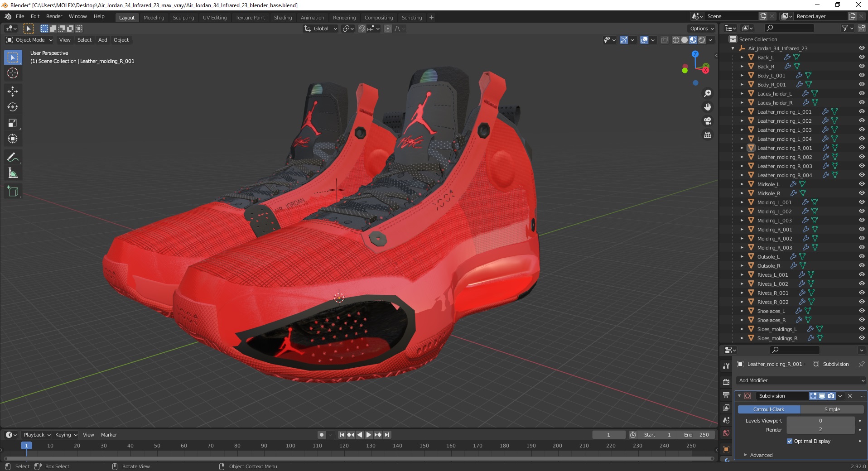The height and width of the screenshot is (471, 868).
Task: Play the animation forward
Action: pyautogui.click(x=369, y=435)
